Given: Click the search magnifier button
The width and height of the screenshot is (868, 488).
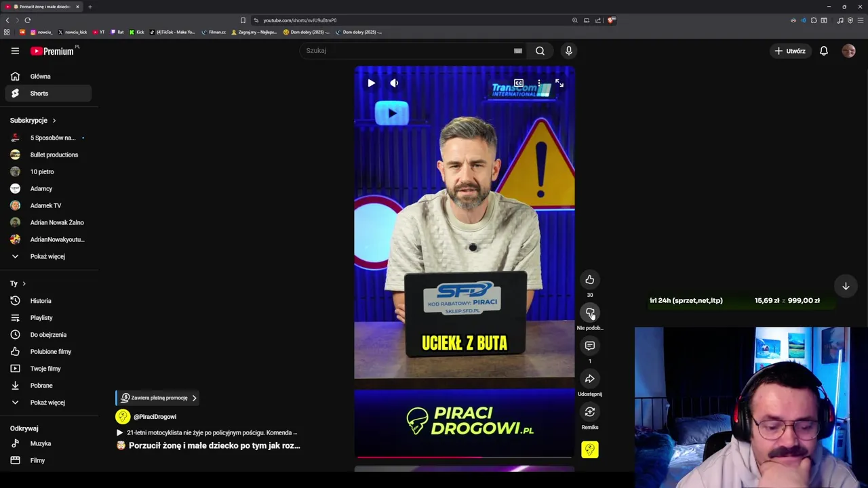Looking at the screenshot, I should coord(540,51).
